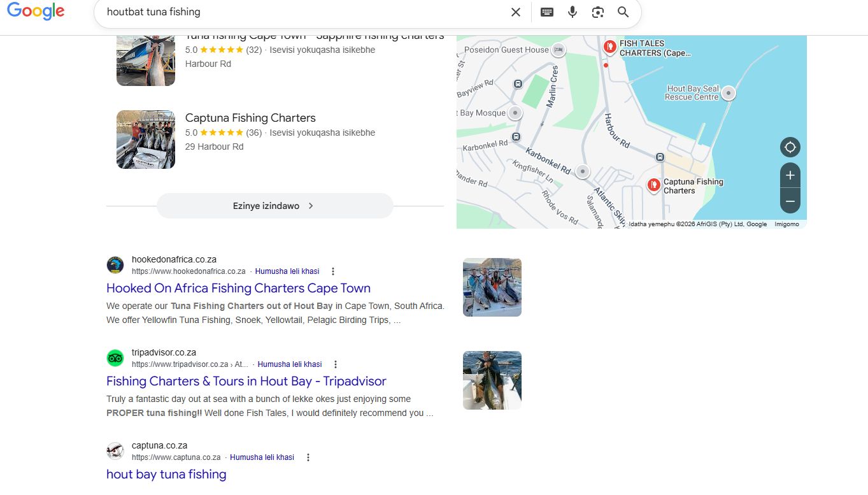Click the Tripadvisor owl favicon

pos(115,358)
